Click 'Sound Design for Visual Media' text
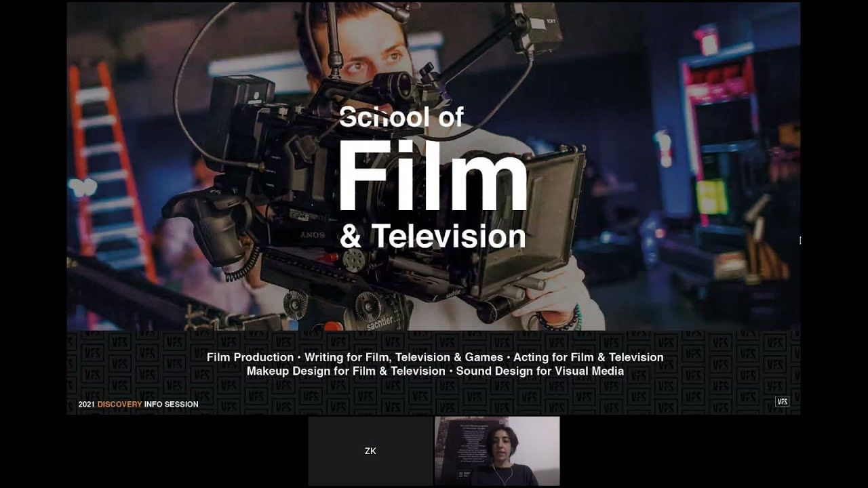Viewport: 868px width, 488px height. 540,371
